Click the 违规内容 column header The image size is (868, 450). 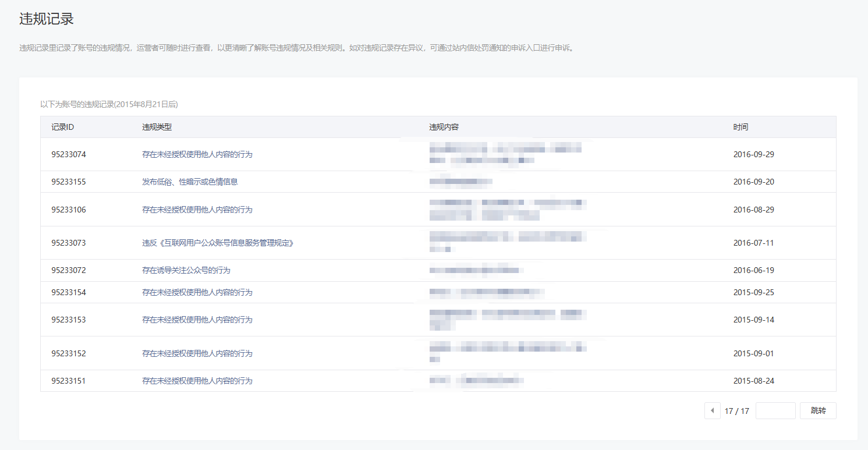pyautogui.click(x=444, y=127)
